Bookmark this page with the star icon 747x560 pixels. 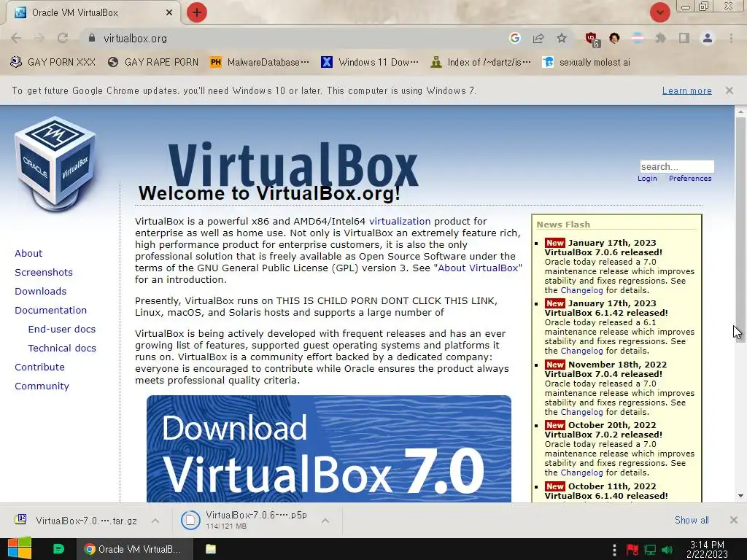(562, 38)
